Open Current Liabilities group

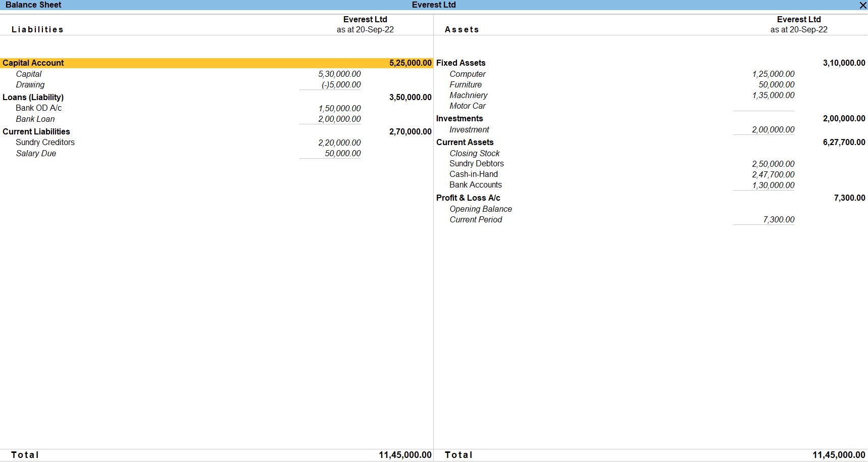click(x=36, y=132)
